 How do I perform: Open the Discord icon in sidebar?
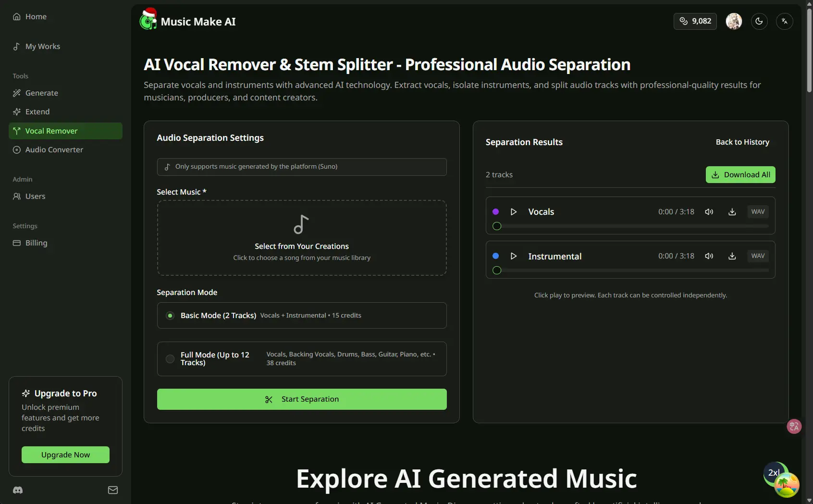click(18, 490)
